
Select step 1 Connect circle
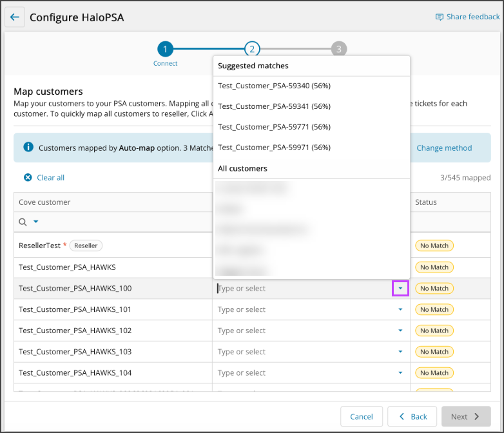tap(165, 49)
